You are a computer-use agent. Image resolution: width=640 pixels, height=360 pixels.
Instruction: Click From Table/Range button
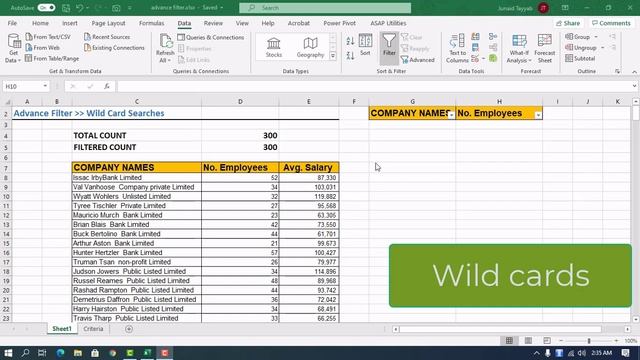pyautogui.click(x=52, y=58)
